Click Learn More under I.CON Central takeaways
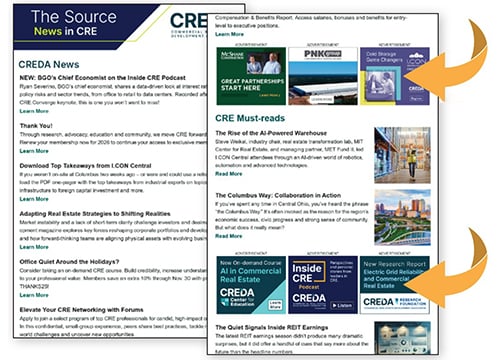Image resolution: width=500 pixels, height=360 pixels. pyautogui.click(x=34, y=199)
